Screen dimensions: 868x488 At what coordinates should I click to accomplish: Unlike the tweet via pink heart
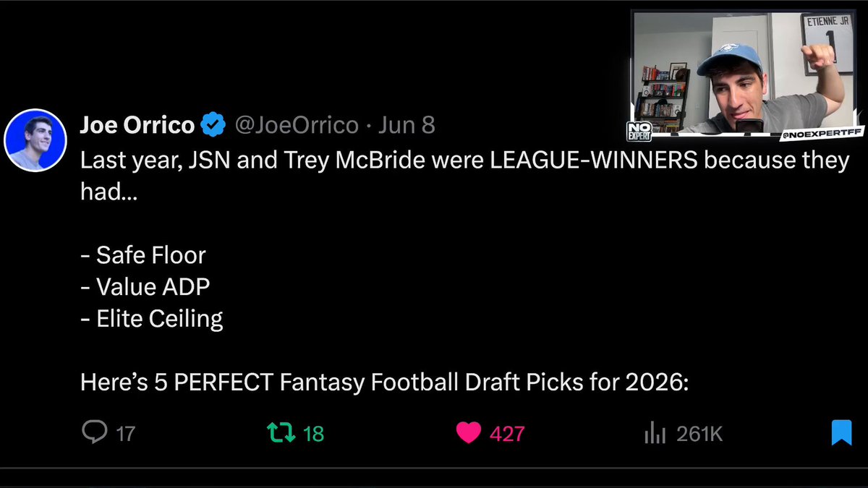coord(469,433)
